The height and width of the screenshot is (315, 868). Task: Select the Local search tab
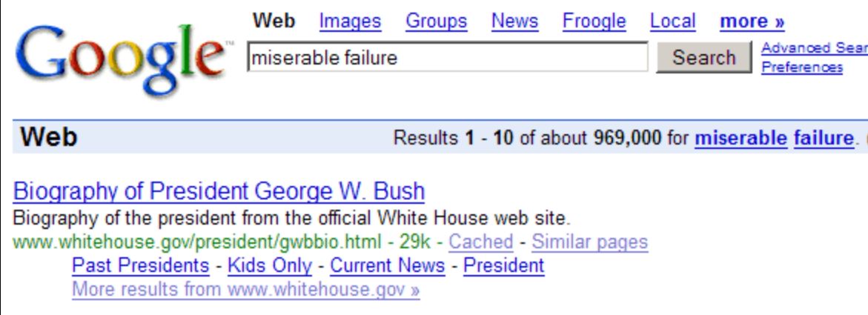672,21
